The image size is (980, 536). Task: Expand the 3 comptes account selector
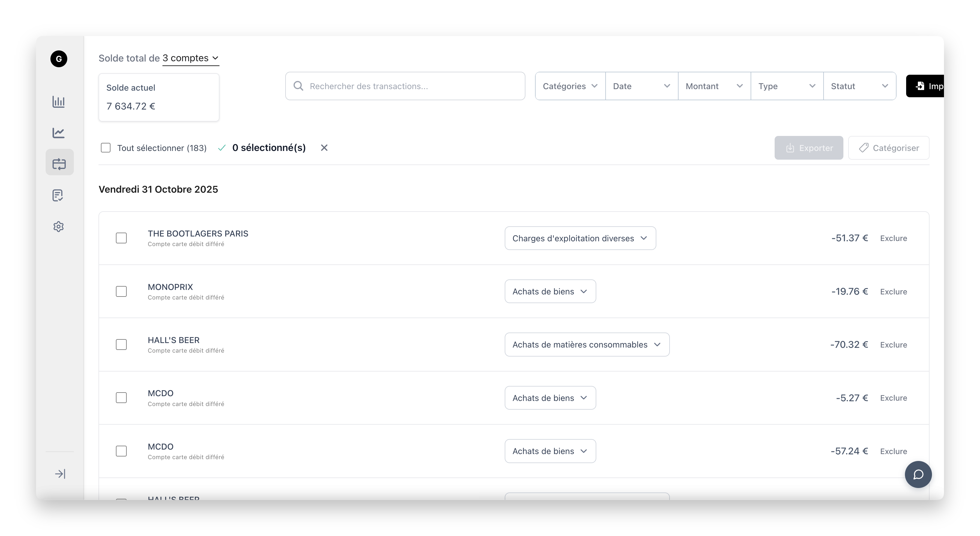(x=191, y=58)
